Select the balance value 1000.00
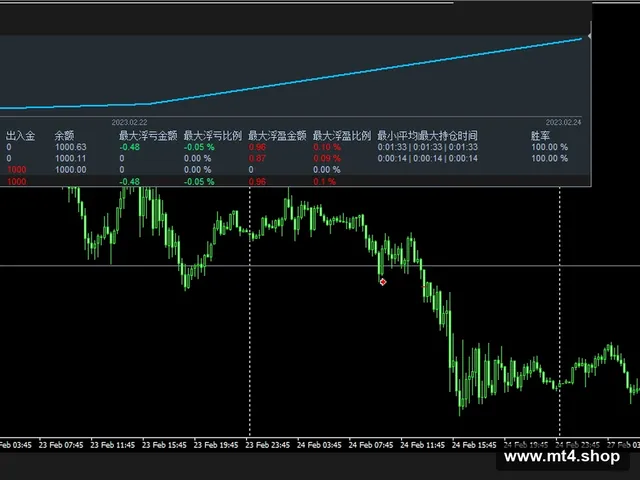Image resolution: width=640 pixels, height=480 pixels. click(71, 170)
